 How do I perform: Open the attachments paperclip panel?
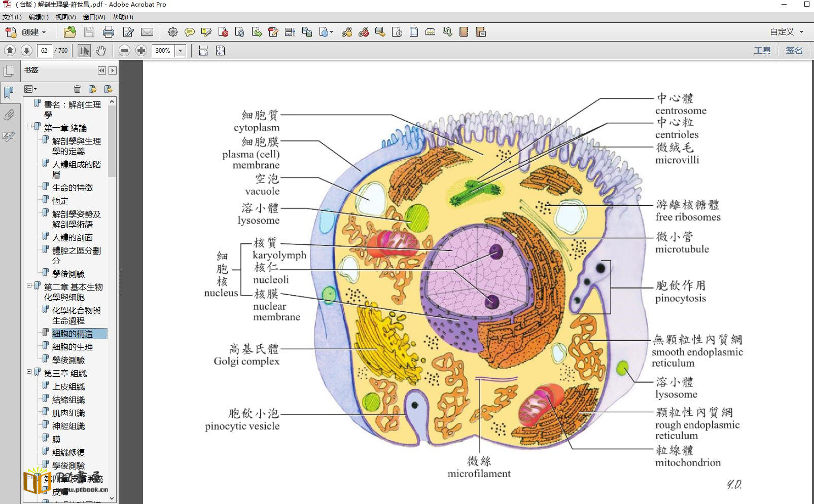point(9,115)
